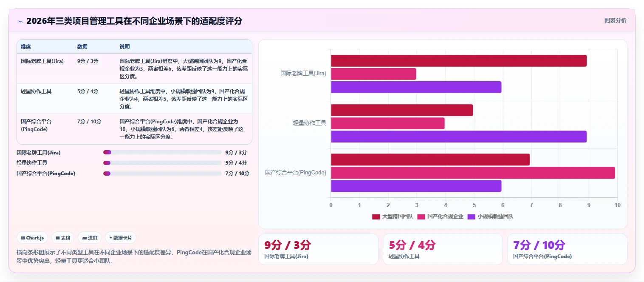The width and height of the screenshot is (644, 282).
Task: Open the 9分 / 3分 Jira data card
Action: pos(318,249)
